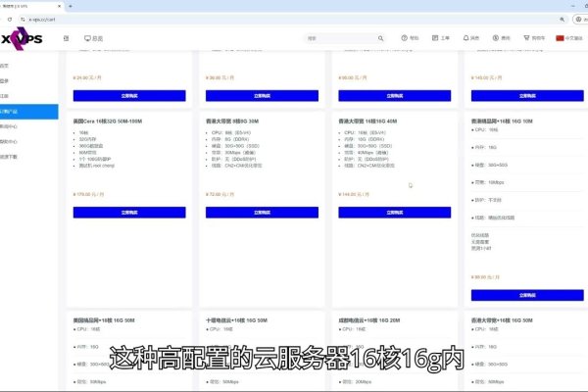Click the title 香港大带宽+16核 16G 50M
The image size is (588, 392).
502,320
